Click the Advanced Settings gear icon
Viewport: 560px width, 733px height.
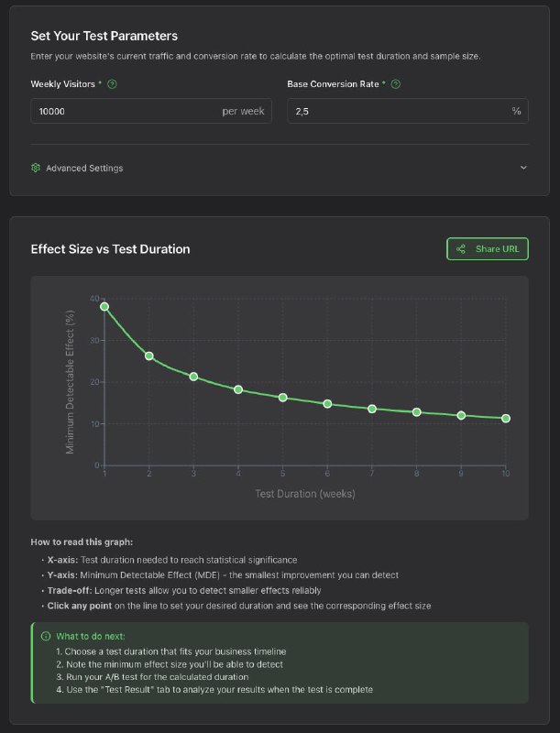[36, 168]
